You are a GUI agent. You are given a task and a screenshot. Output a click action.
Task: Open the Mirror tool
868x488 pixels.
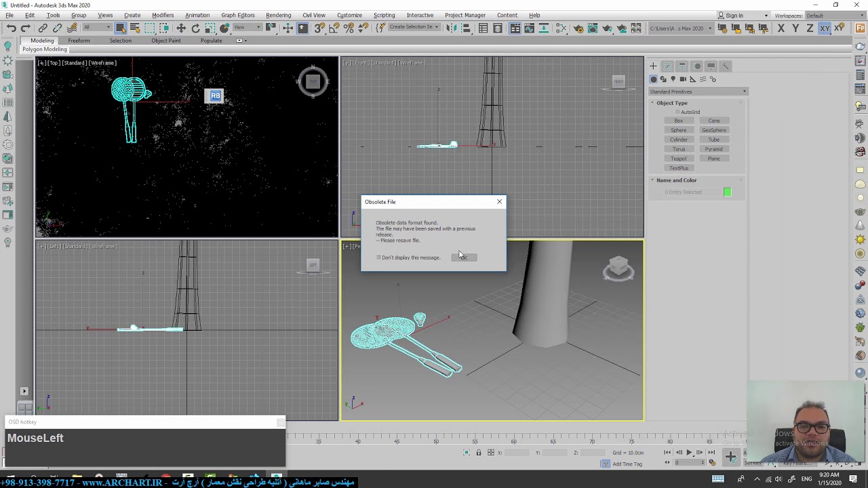[x=451, y=28]
